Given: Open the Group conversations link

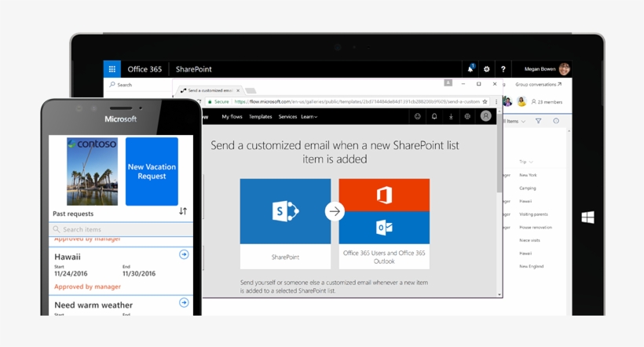Looking at the screenshot, I should 538,84.
